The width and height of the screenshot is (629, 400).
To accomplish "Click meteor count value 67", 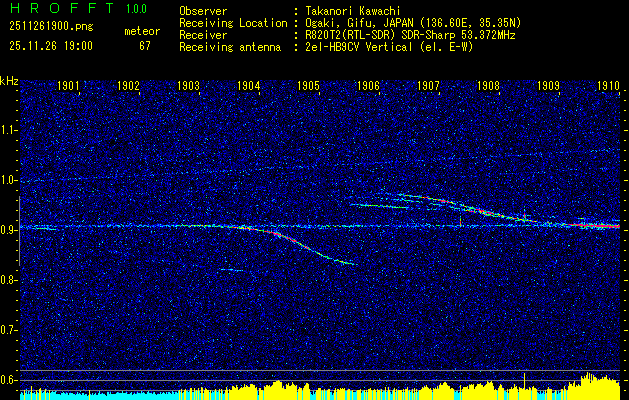I will coord(145,46).
